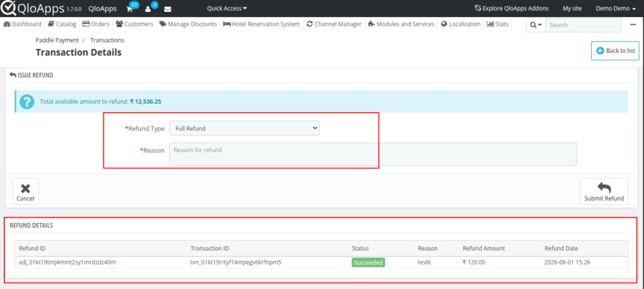The image size is (644, 289).
Task: Open the Localization menu
Action: tap(461, 25)
